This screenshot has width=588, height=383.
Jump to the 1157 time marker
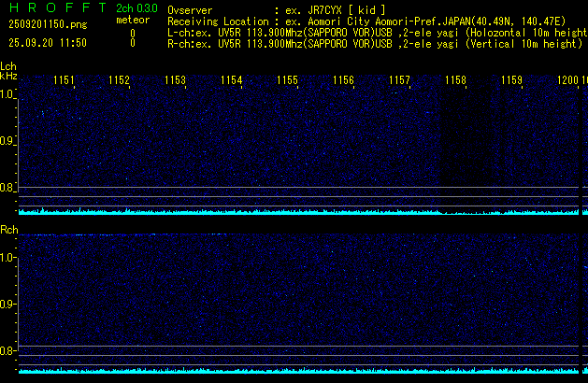tap(400, 81)
